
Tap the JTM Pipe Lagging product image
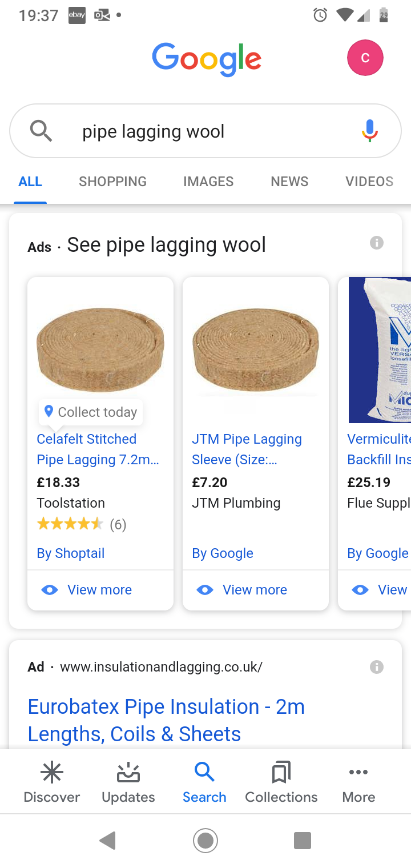pyautogui.click(x=255, y=349)
